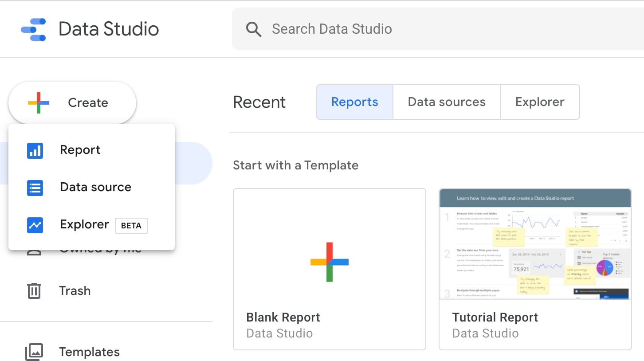Click the Explorer line chart icon
This screenshot has width=644, height=361.
pyautogui.click(x=35, y=225)
